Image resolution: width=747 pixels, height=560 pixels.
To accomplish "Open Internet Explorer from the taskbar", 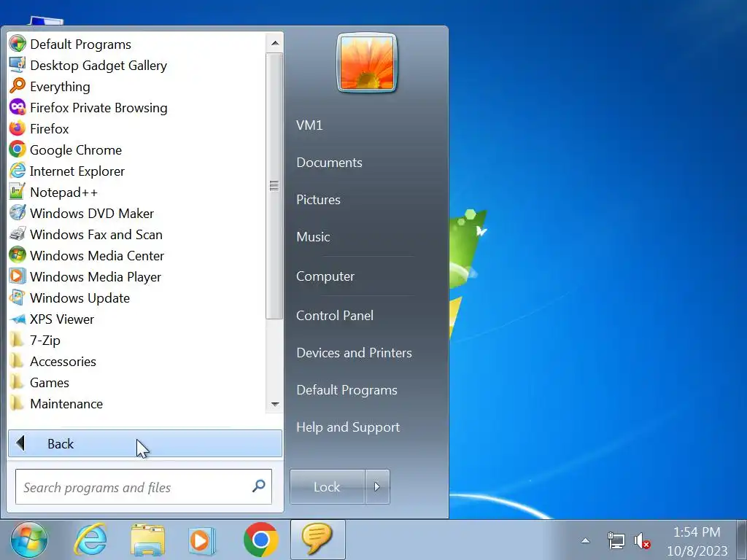I will [x=90, y=540].
